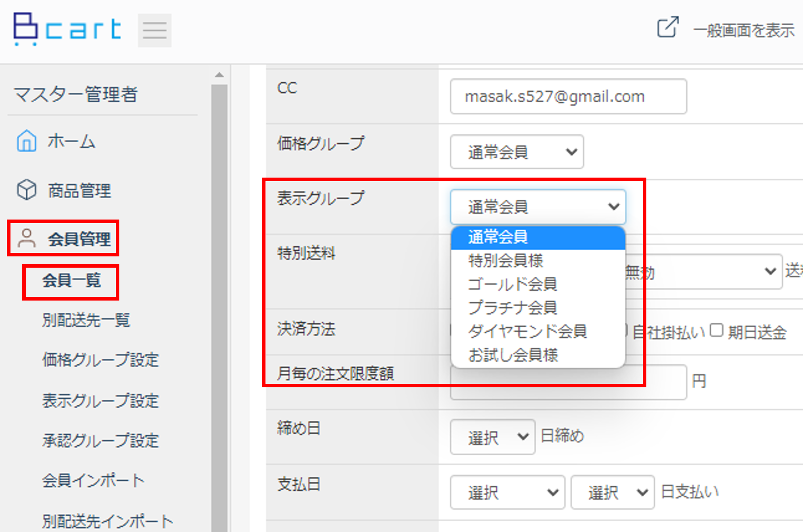Click the sidebar vertical scrollbar

[219, 307]
